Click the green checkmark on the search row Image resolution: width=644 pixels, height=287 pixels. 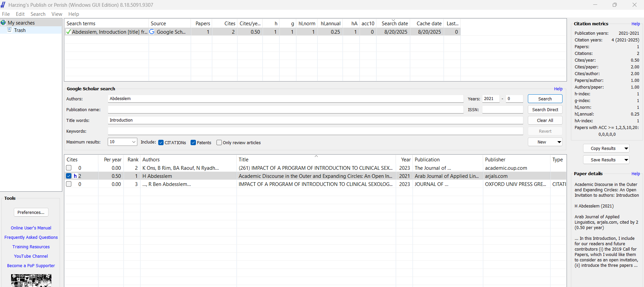point(68,32)
